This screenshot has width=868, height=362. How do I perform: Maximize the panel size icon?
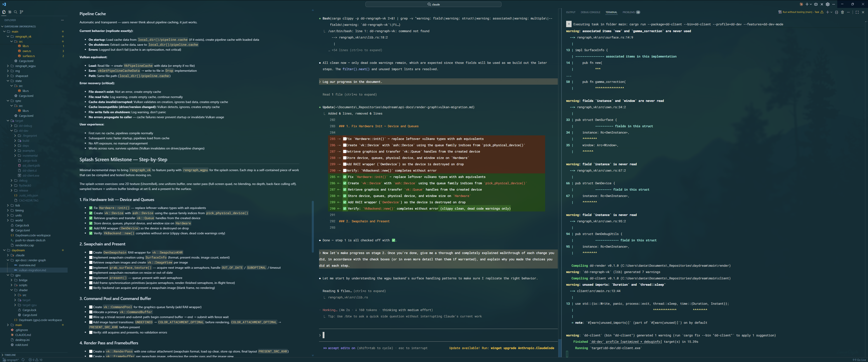857,12
